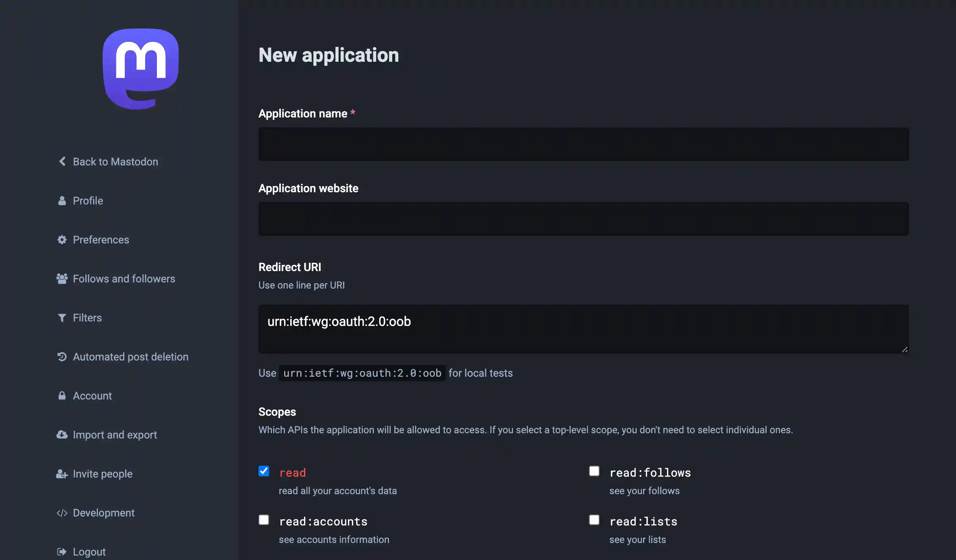Screen dimensions: 956x560
Task: Select the Filters funnel icon
Action: (62, 317)
